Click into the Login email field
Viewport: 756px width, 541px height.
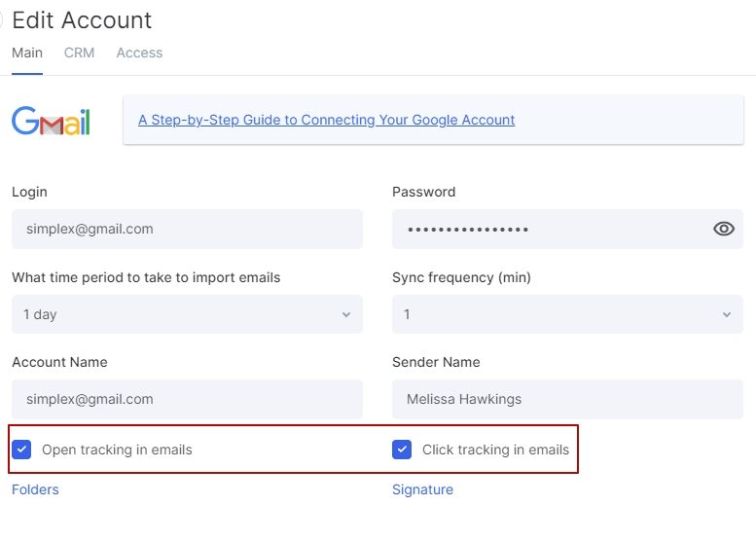click(x=187, y=229)
